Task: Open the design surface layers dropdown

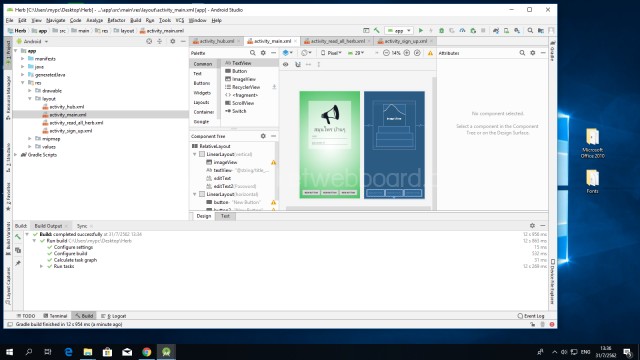Action: pos(288,53)
